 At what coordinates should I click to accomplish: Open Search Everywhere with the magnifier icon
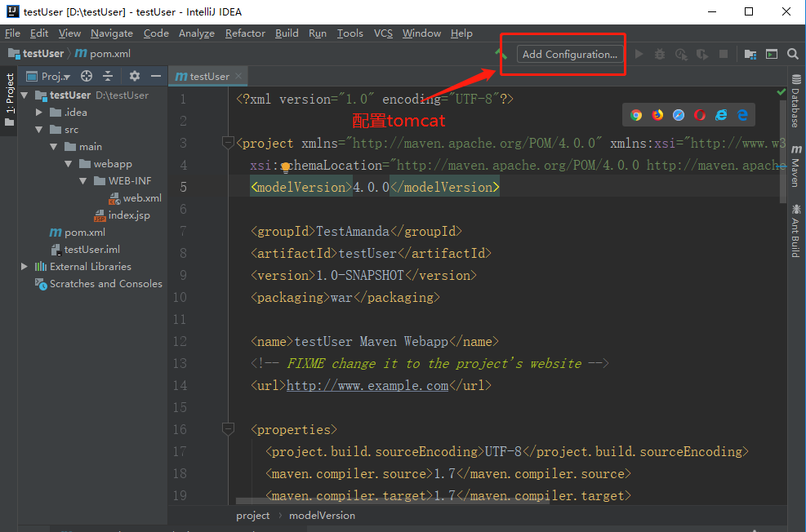click(793, 54)
